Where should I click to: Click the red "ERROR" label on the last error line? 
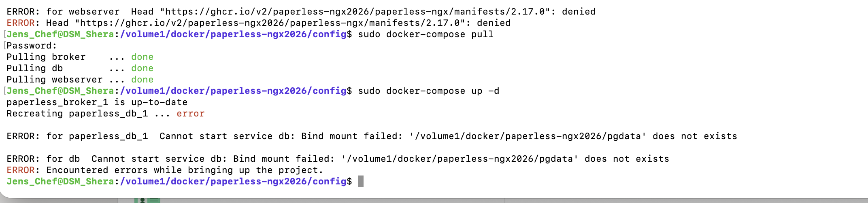(x=20, y=170)
